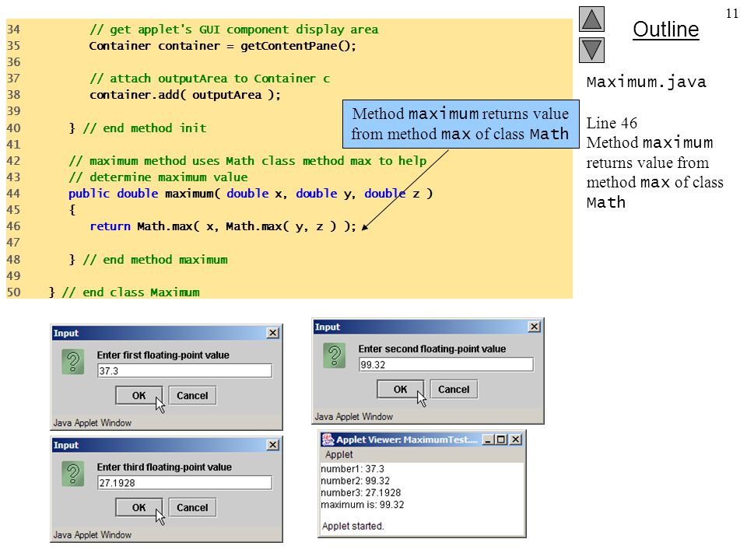
Task: Click the question mark icon in the first-value dialog
Action: click(x=73, y=362)
